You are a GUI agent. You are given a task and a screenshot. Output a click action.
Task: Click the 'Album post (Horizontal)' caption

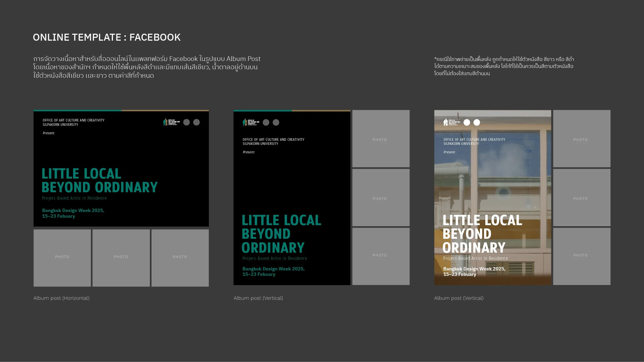[x=61, y=298]
